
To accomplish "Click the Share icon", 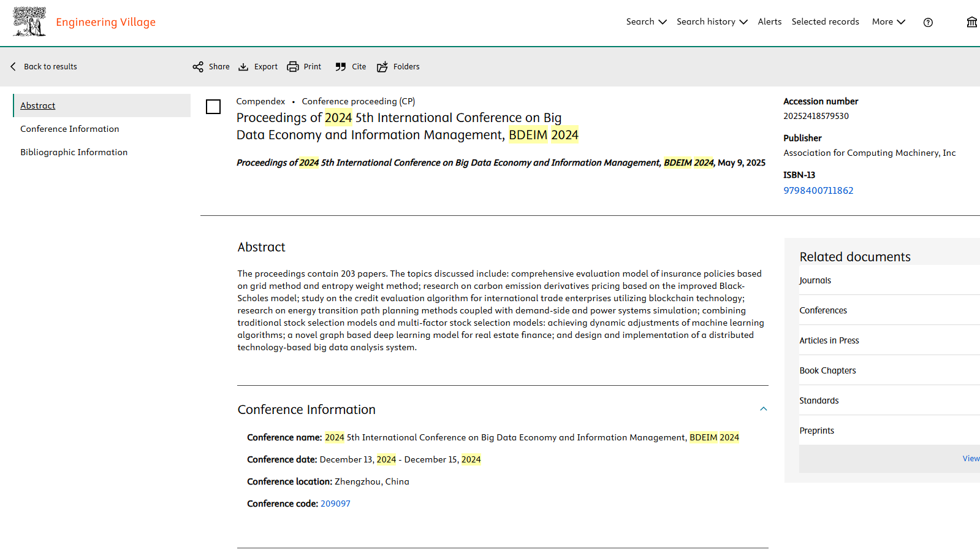I will click(198, 67).
